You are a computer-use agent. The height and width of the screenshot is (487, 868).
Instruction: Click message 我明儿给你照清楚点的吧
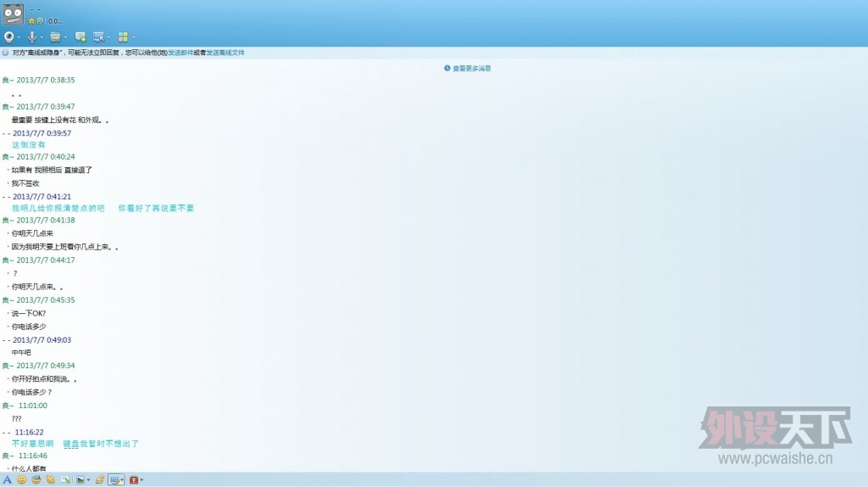point(58,209)
